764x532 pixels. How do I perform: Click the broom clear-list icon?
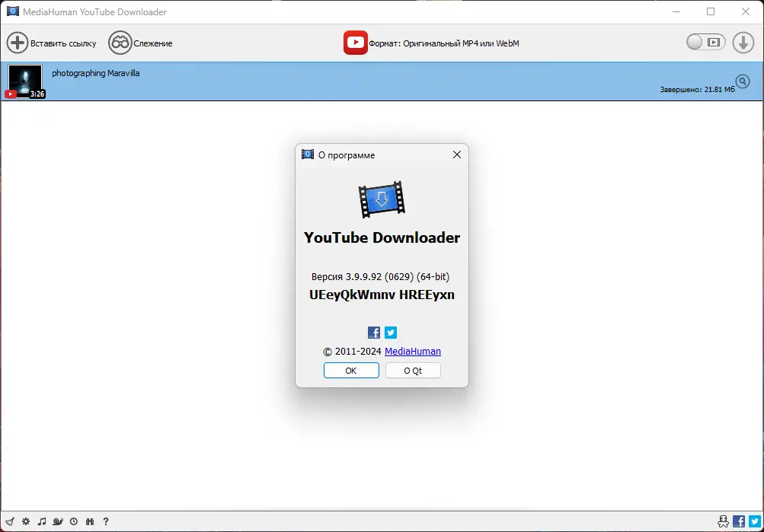coord(10,521)
